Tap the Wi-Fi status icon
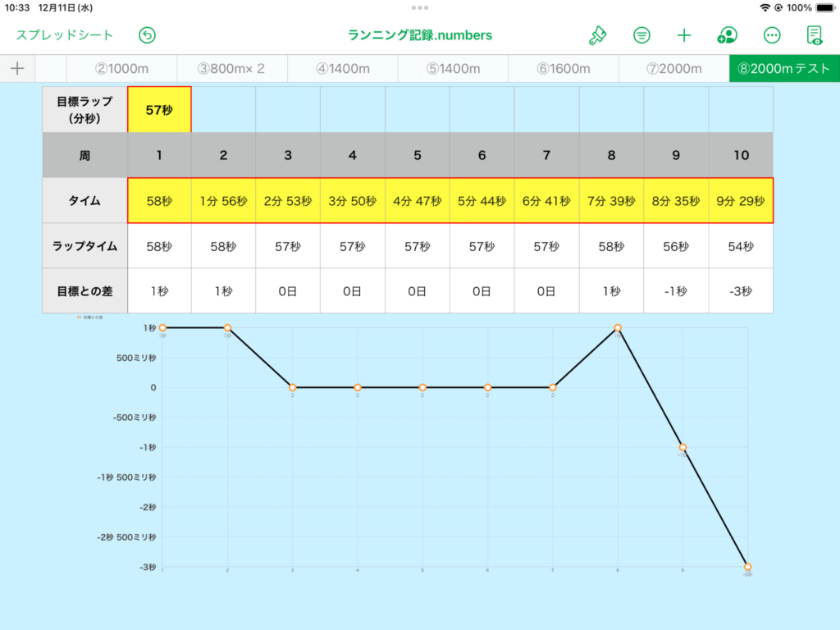840x630 pixels. pyautogui.click(x=765, y=7)
